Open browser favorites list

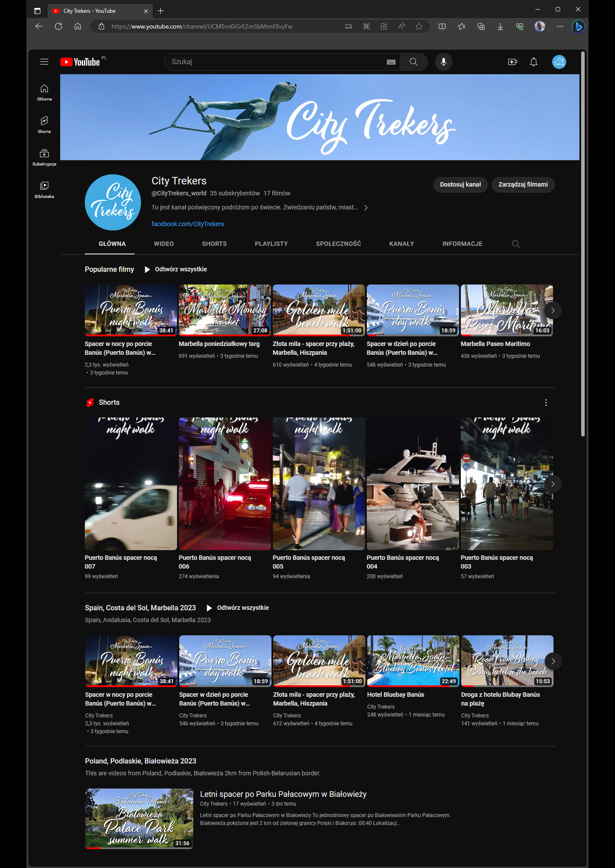point(462,26)
